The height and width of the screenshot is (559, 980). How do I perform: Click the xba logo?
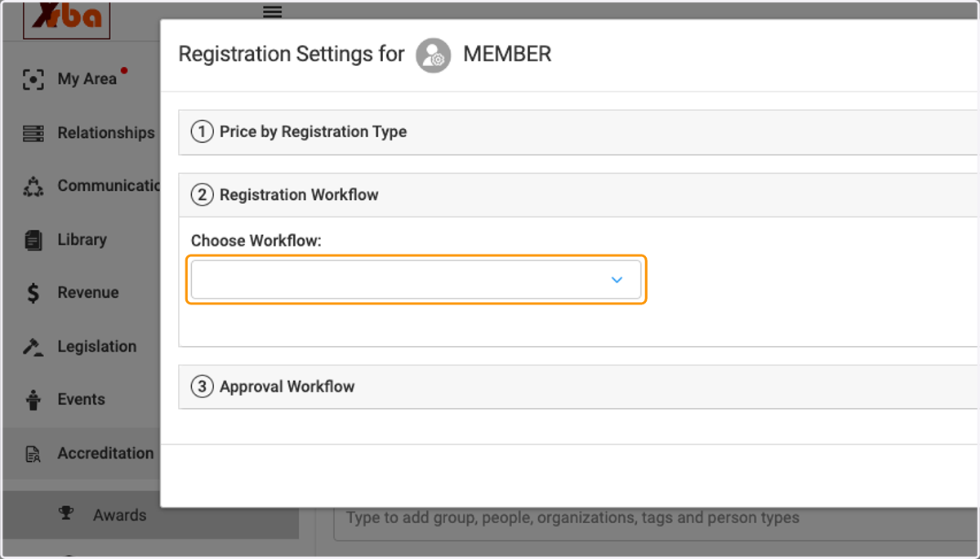[x=66, y=20]
